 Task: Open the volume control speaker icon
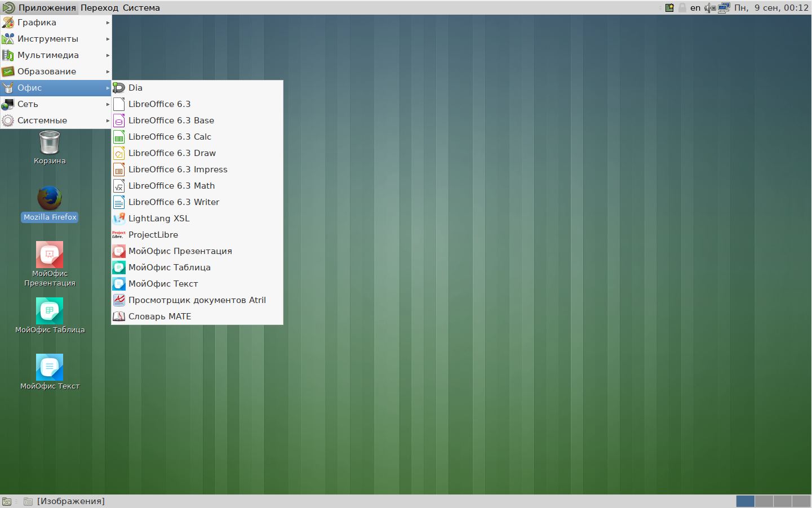coord(710,8)
